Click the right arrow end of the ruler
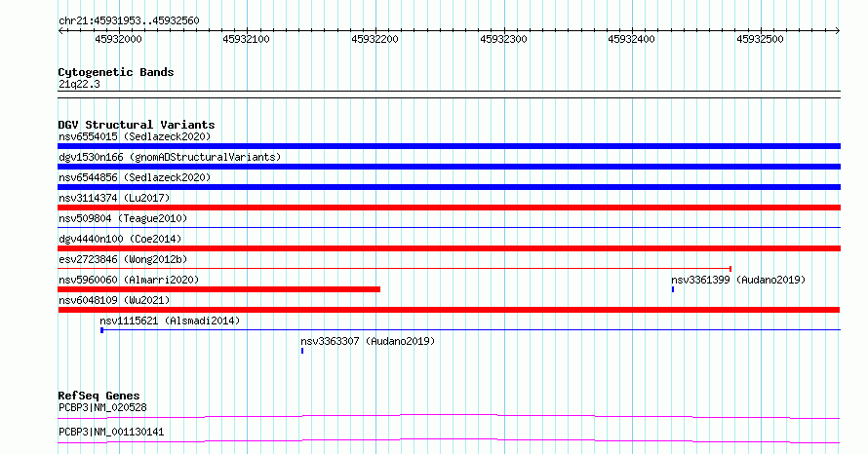The image size is (868, 454). click(x=838, y=31)
